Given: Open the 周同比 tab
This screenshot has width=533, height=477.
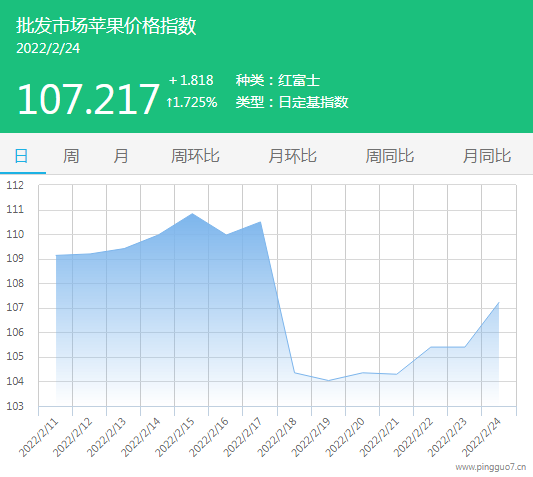Looking at the screenshot, I should [390, 156].
